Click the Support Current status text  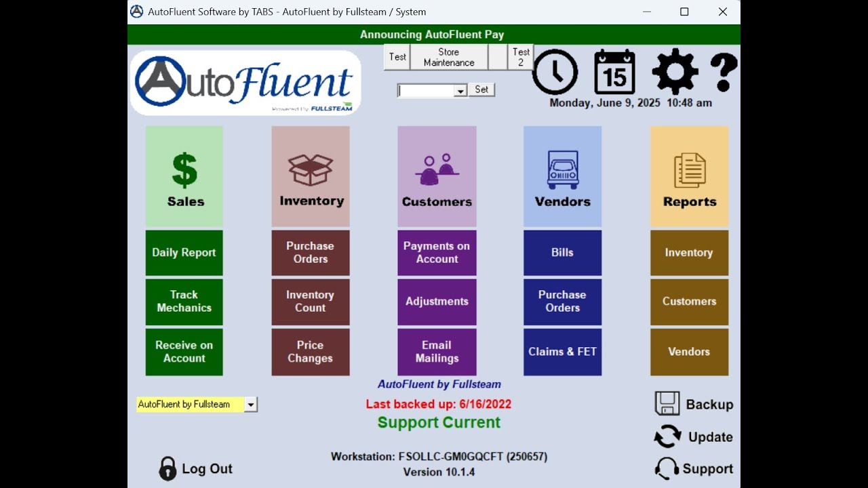coord(439,422)
